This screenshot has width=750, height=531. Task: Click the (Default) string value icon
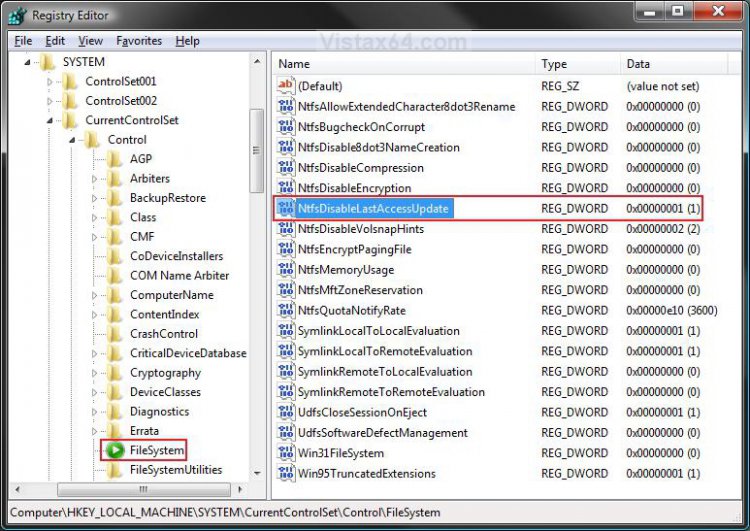click(285, 86)
